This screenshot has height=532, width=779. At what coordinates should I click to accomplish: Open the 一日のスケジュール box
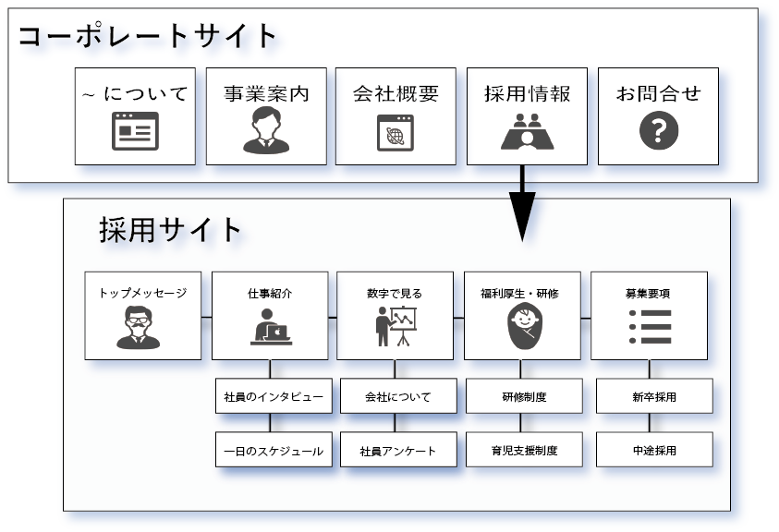tap(274, 451)
